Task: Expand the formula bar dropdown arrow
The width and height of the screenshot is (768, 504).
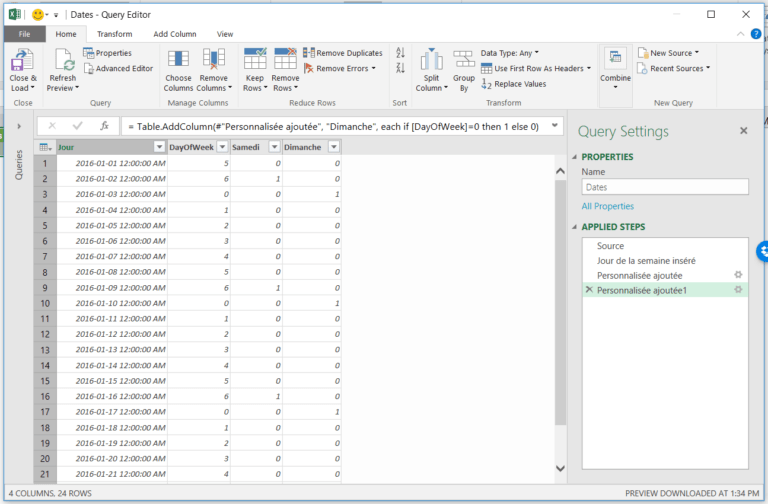Action: pos(555,127)
